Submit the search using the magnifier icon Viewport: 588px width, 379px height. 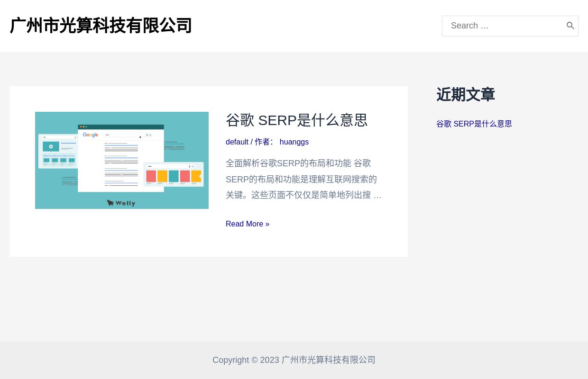click(x=570, y=26)
